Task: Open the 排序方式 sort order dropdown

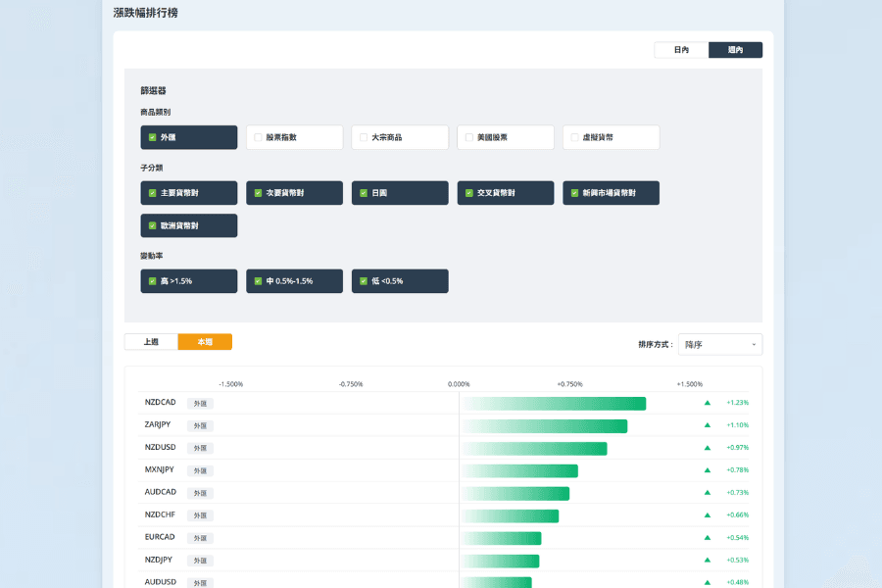Action: 720,344
